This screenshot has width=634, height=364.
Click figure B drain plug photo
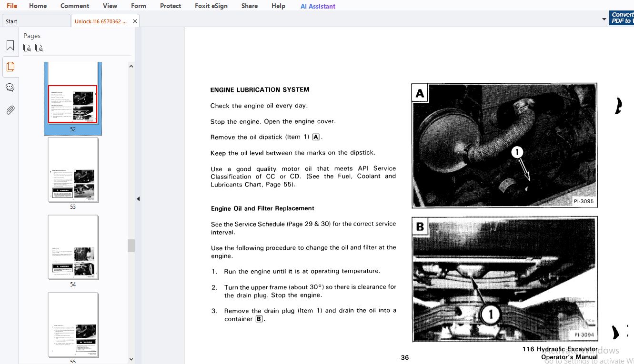coord(504,279)
